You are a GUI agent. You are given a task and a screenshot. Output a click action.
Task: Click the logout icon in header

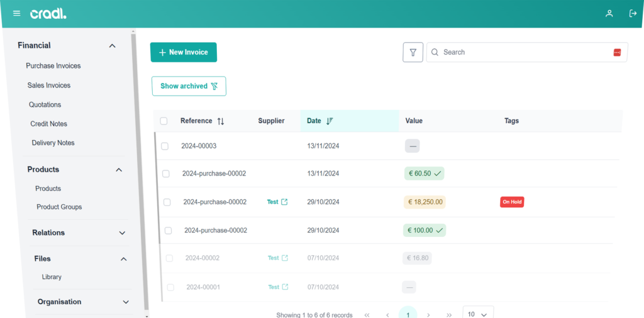click(x=633, y=13)
